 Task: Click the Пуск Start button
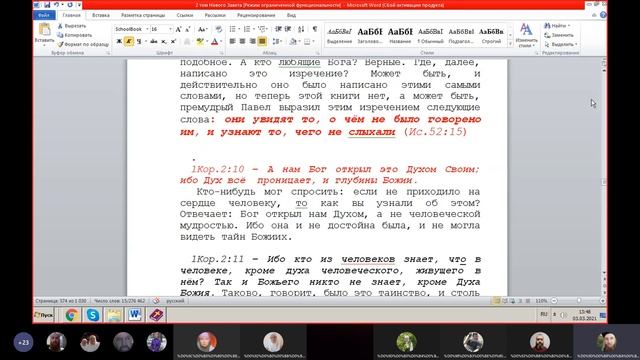pos(44,315)
